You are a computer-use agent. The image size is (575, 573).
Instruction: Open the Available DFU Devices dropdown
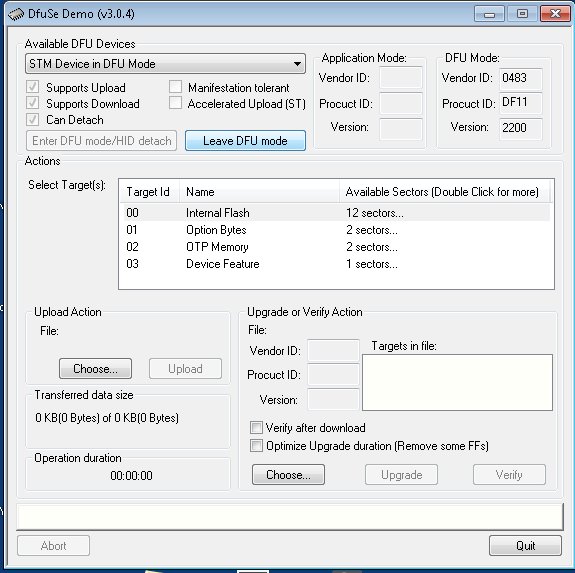click(165, 64)
